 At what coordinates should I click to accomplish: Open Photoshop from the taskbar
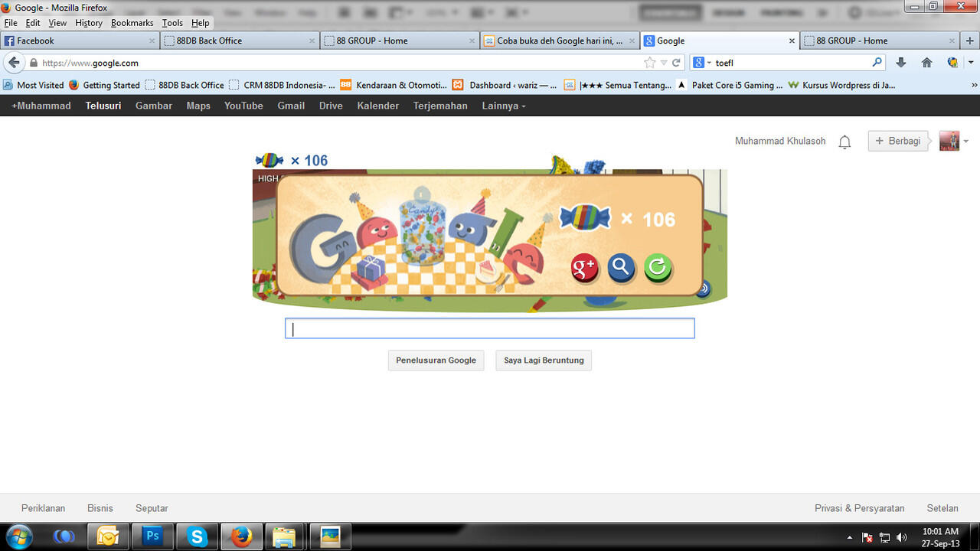pos(152,536)
